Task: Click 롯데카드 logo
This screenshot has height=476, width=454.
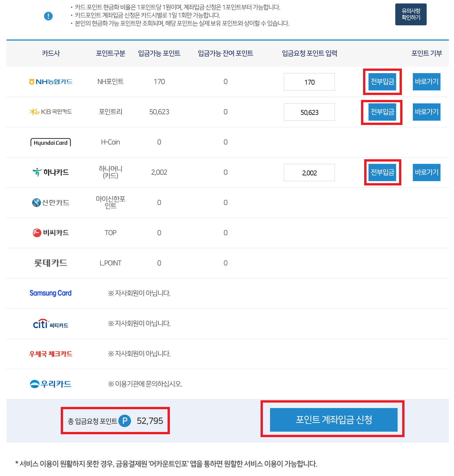Action: [x=51, y=263]
